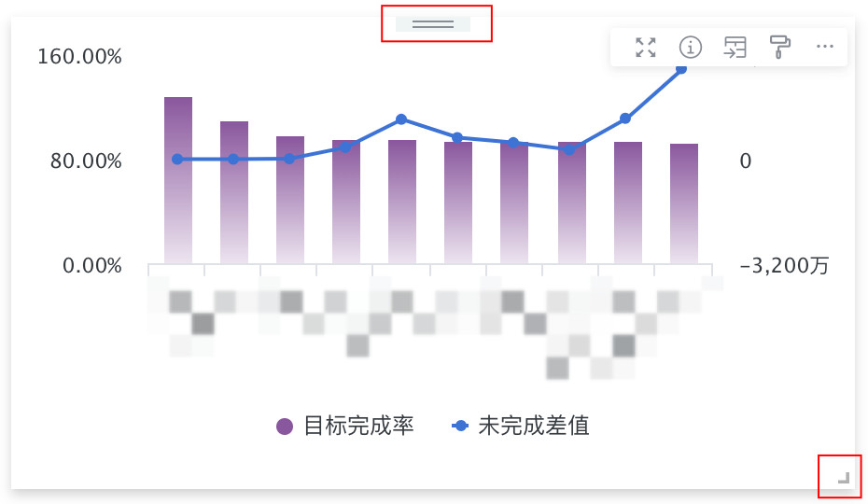The image size is (868, 504).
Task: Open the more options ellipsis menu
Action: pyautogui.click(x=824, y=47)
